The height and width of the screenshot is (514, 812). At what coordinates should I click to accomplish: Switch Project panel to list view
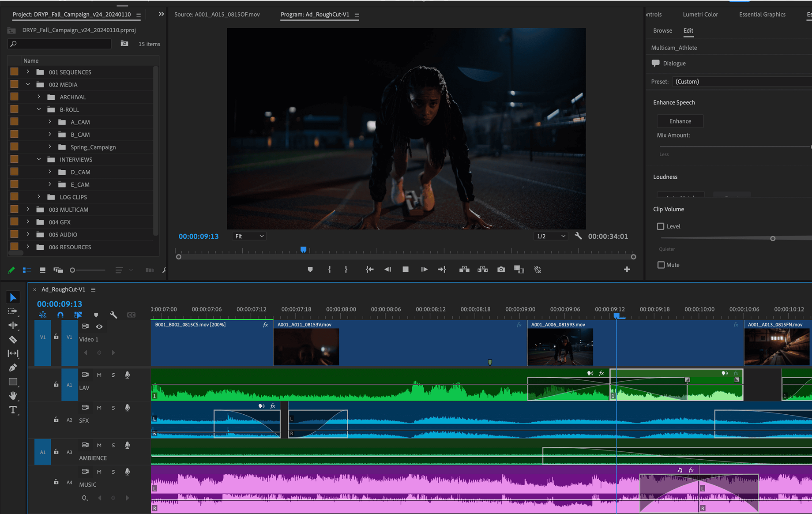(27, 270)
